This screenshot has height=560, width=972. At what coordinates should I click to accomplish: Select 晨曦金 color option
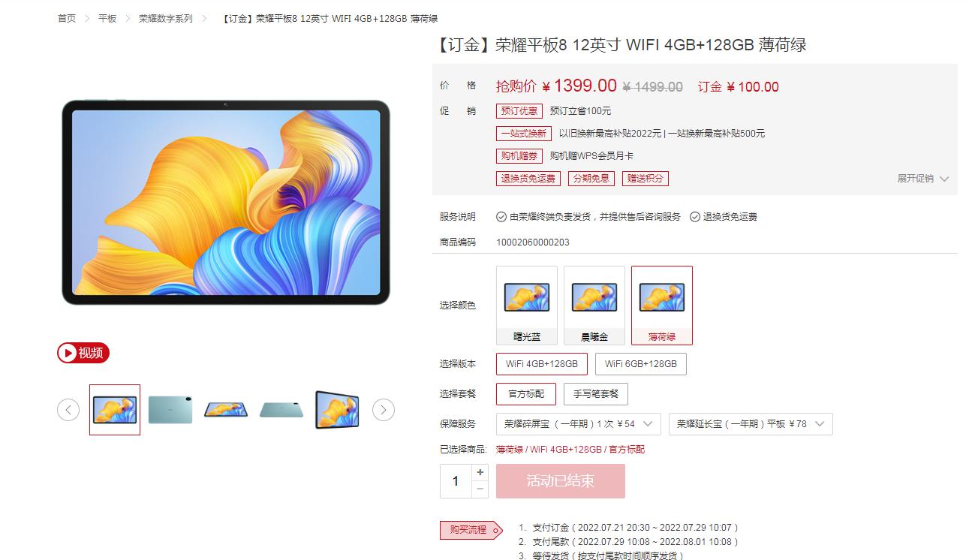pos(594,306)
